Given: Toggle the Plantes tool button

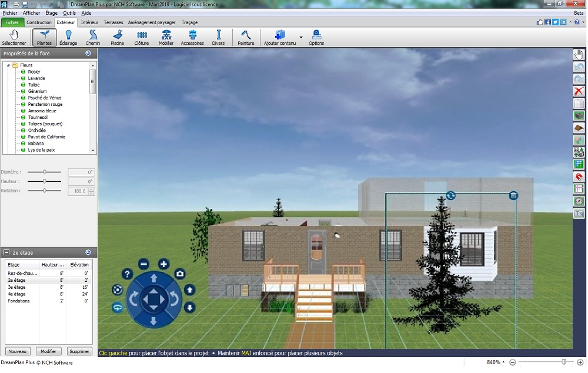Looking at the screenshot, I should [x=44, y=38].
